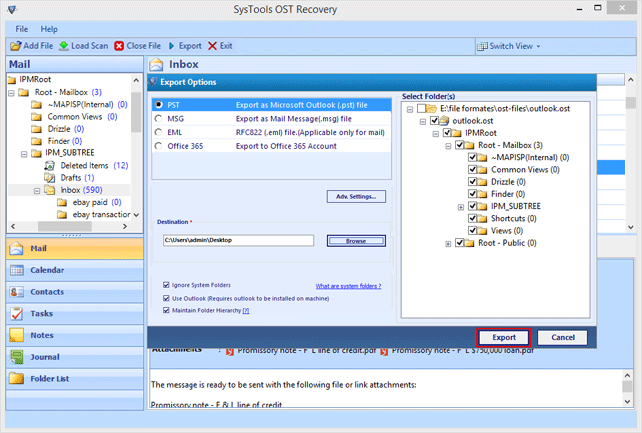Switch to the Contacts pane
Image resolution: width=642 pixels, height=433 pixels.
coord(75,292)
